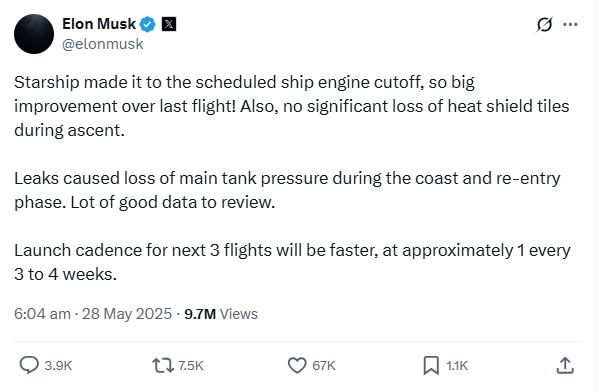This screenshot has height=392, width=599.
Task: Click the blue verified checkmark badge
Action: (147, 24)
